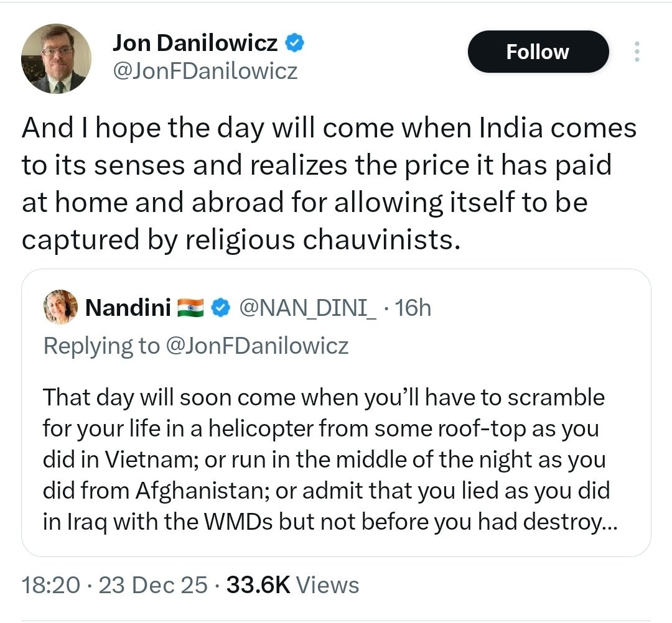Open the three-dot more options menu
The width and height of the screenshot is (672, 623).
[636, 52]
